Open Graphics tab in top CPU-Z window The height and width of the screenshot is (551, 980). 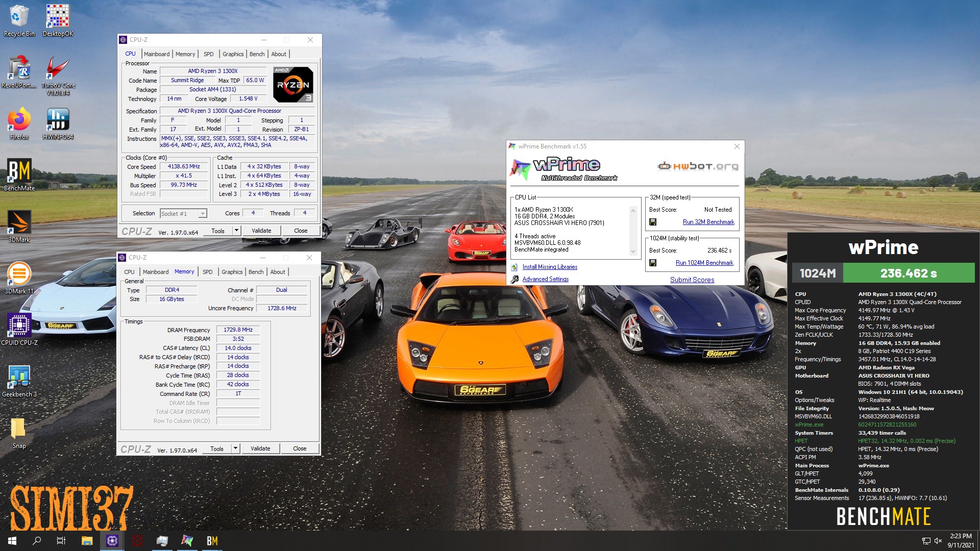pyautogui.click(x=233, y=54)
